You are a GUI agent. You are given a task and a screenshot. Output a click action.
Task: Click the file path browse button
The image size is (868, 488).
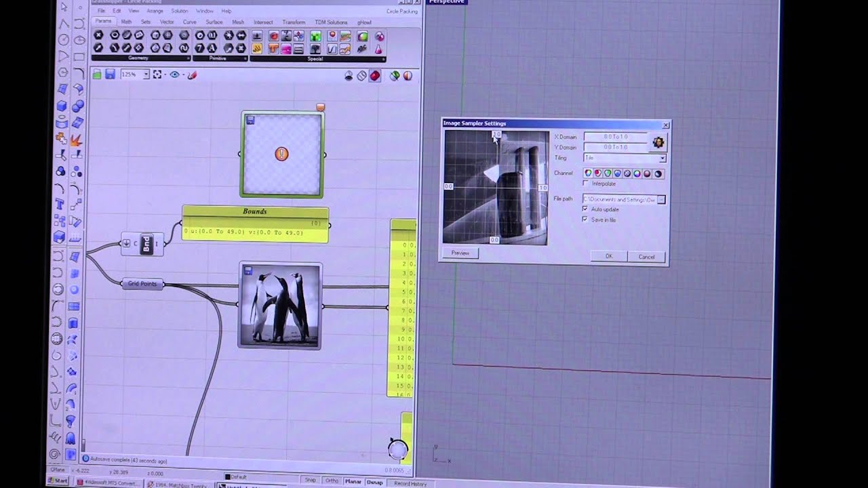pos(661,199)
